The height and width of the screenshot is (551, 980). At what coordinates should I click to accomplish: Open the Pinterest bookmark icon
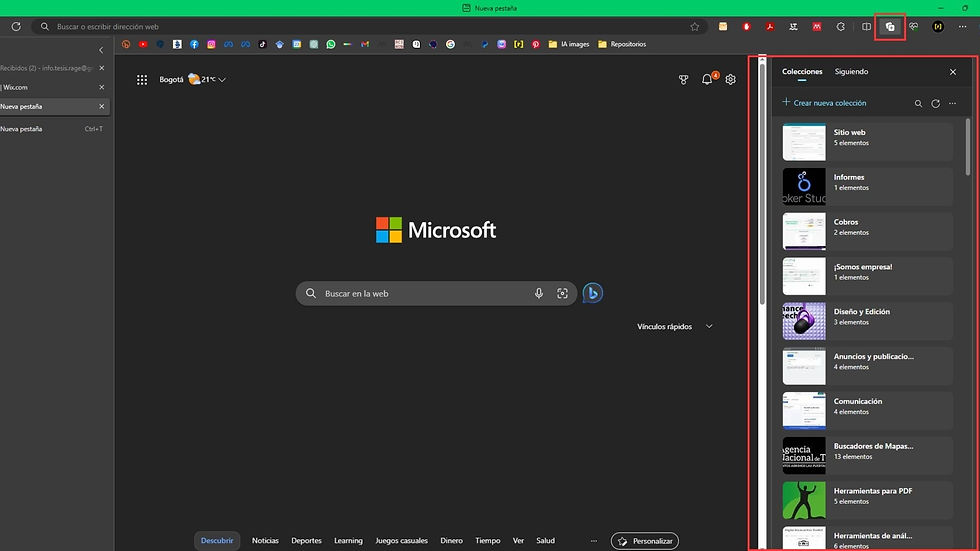(x=536, y=44)
